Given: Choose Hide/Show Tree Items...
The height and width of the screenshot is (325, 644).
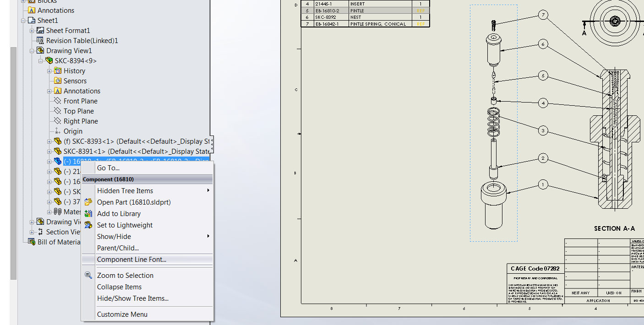Looking at the screenshot, I should (133, 298).
